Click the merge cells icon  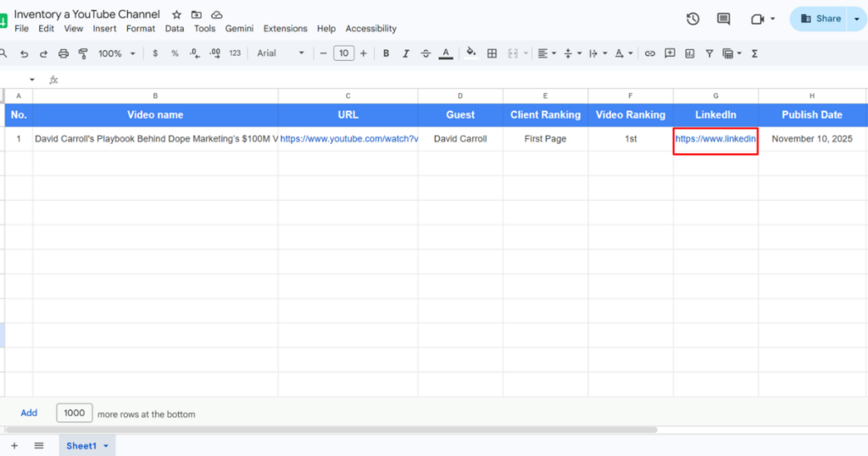[513, 53]
